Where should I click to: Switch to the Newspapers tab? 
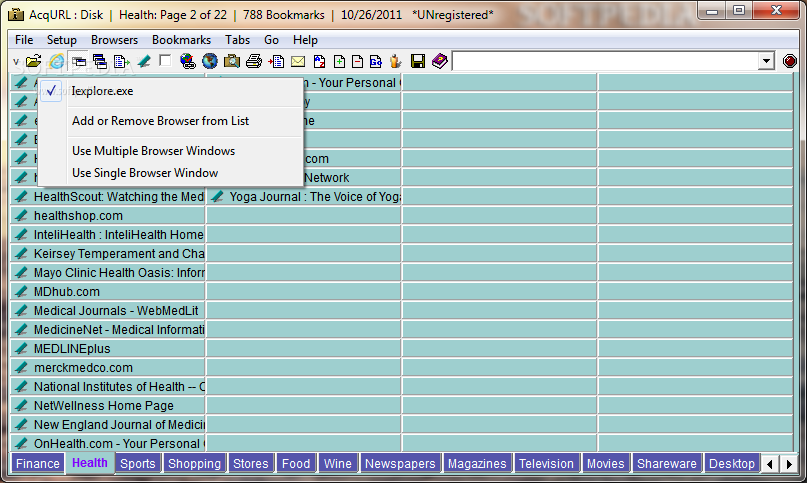400,463
